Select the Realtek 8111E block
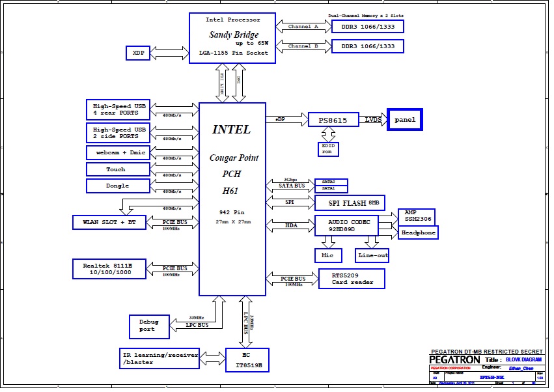The image size is (554, 392). point(109,269)
